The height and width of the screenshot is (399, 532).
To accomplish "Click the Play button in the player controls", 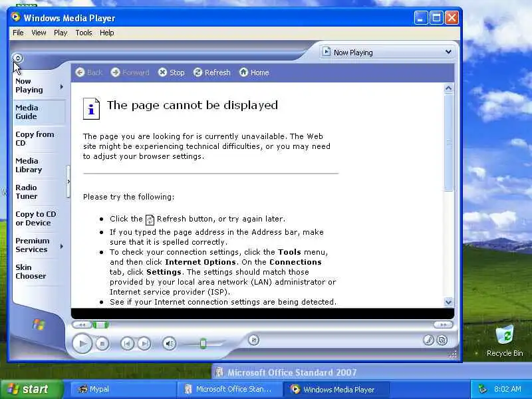I will click(x=82, y=343).
